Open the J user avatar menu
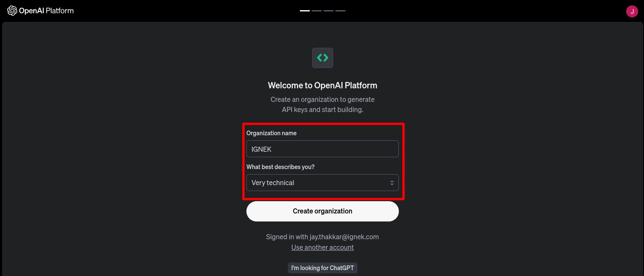This screenshot has height=276, width=644. (632, 11)
